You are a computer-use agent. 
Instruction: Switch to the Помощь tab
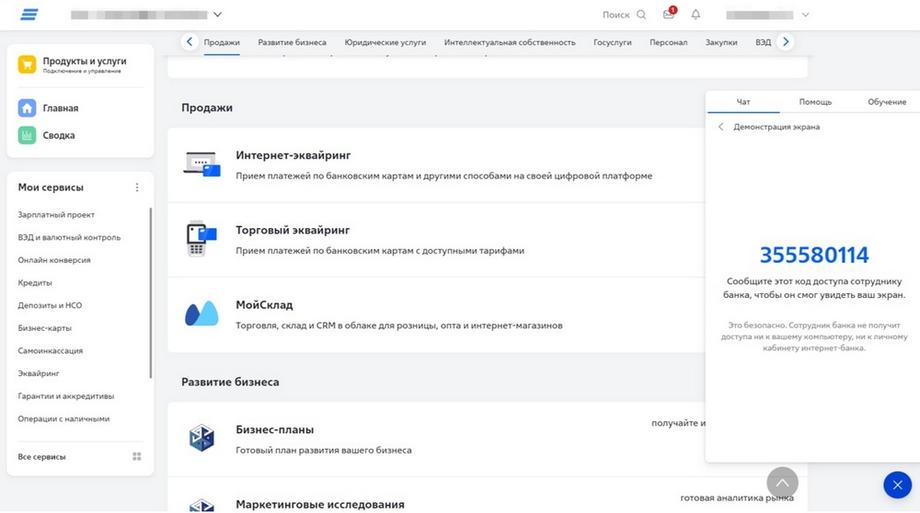[x=815, y=102]
